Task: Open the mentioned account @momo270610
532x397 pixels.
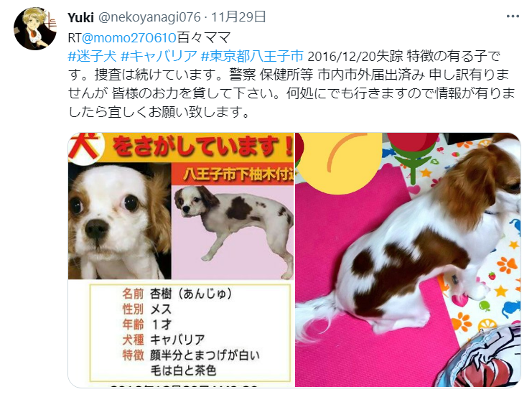Action: [129, 37]
